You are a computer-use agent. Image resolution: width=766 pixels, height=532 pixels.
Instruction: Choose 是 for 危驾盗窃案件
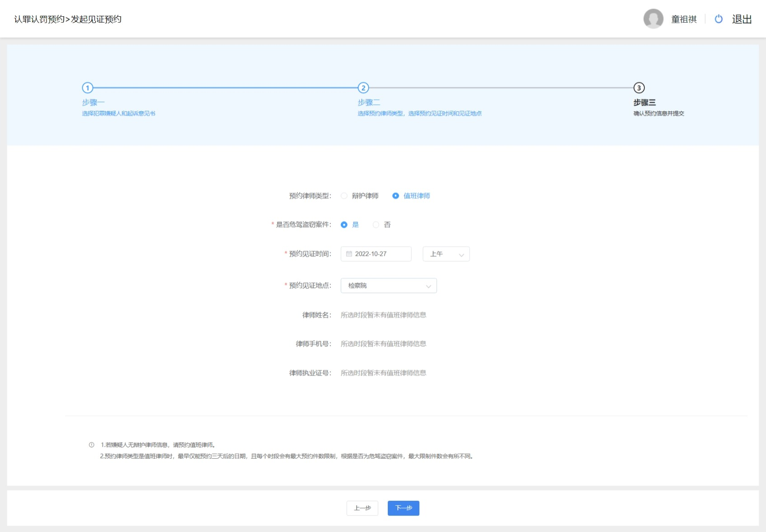(344, 225)
